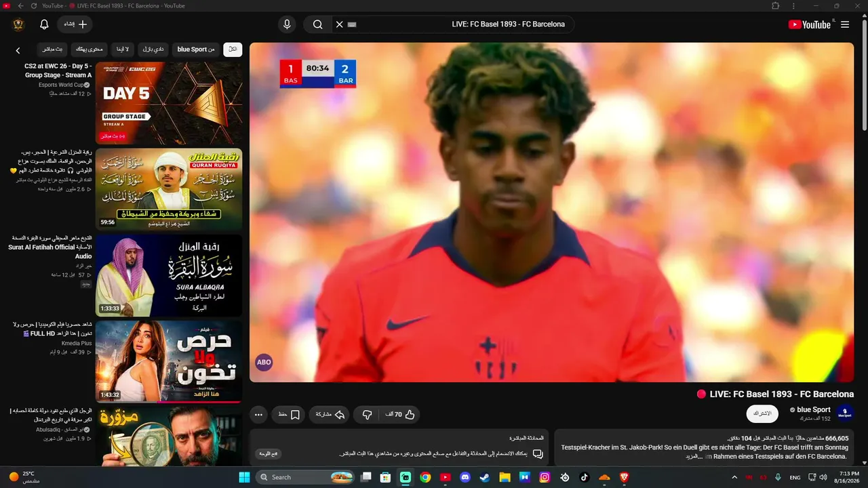
Task: Click the live chat speech bubble icon
Action: 538,453
